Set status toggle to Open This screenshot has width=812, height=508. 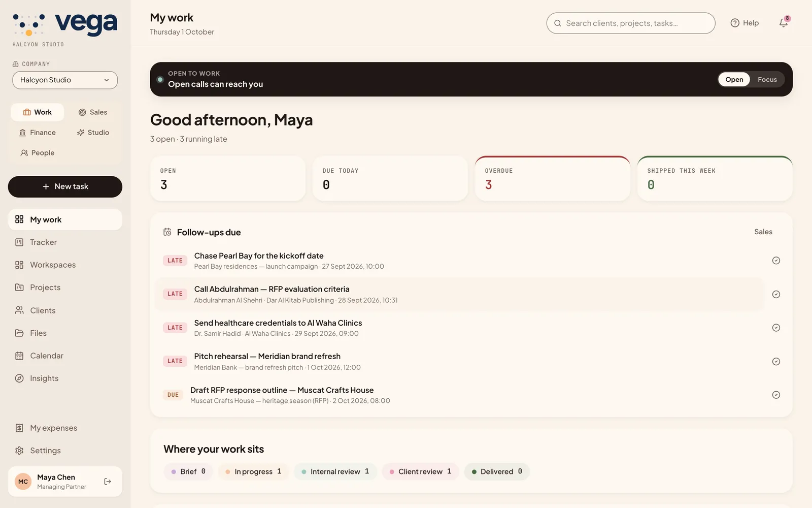(734, 79)
